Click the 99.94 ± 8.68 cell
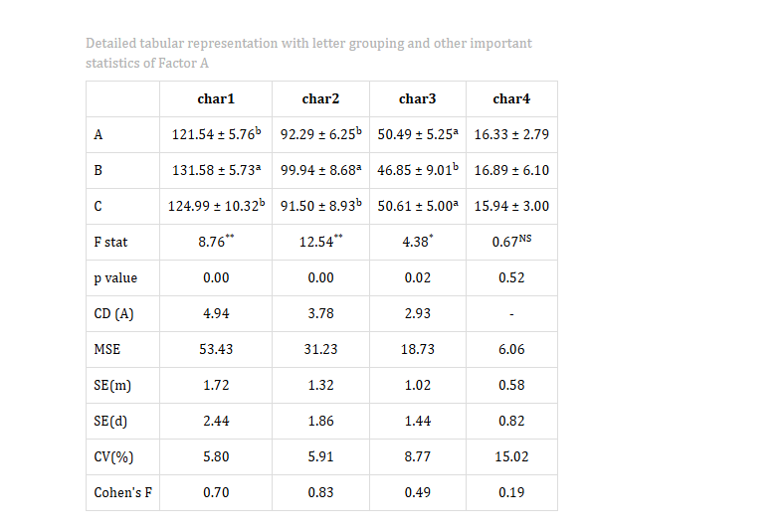Viewport: 782px width, 532px height. pyautogui.click(x=320, y=170)
